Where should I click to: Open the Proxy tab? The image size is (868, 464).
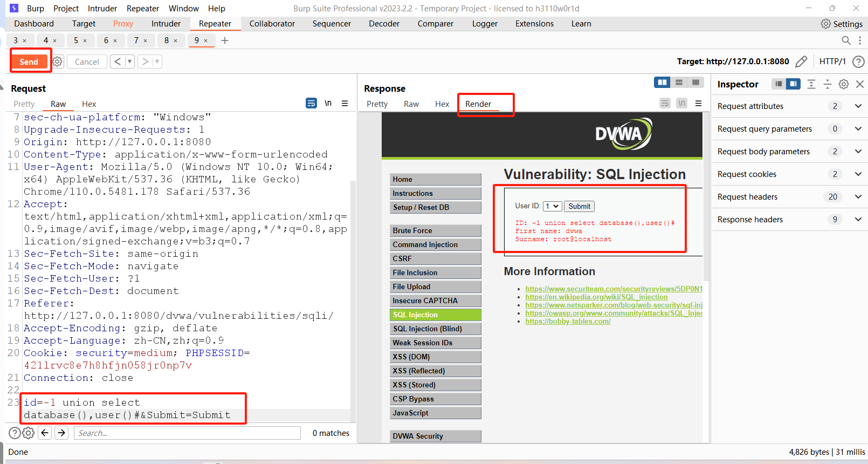tap(123, 24)
